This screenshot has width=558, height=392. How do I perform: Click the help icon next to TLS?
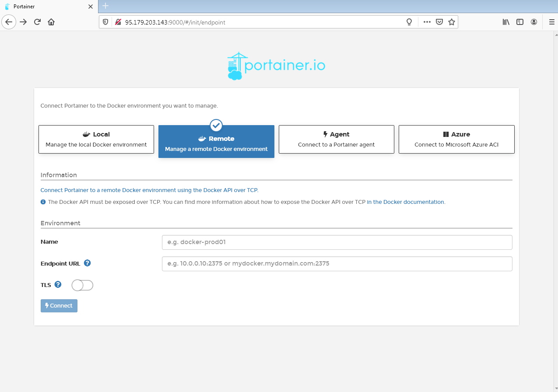(59, 284)
